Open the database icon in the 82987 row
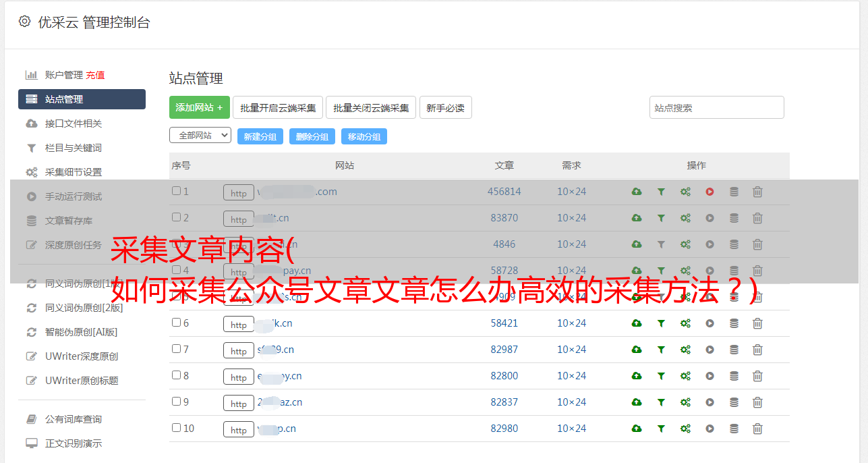The width and height of the screenshot is (868, 463). 734,350
